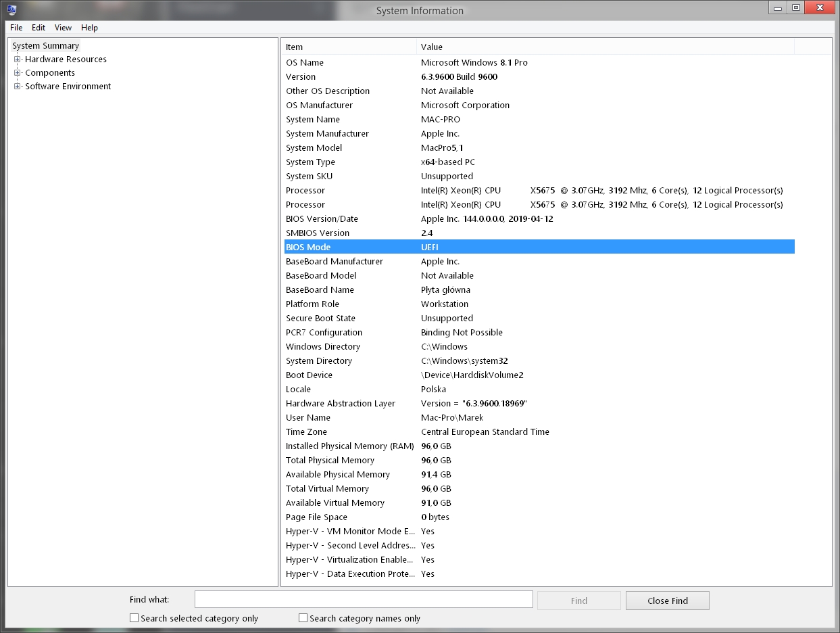Select the SMBIOS Version row
Screen dimensions: 840x633
pyautogui.click(x=539, y=233)
